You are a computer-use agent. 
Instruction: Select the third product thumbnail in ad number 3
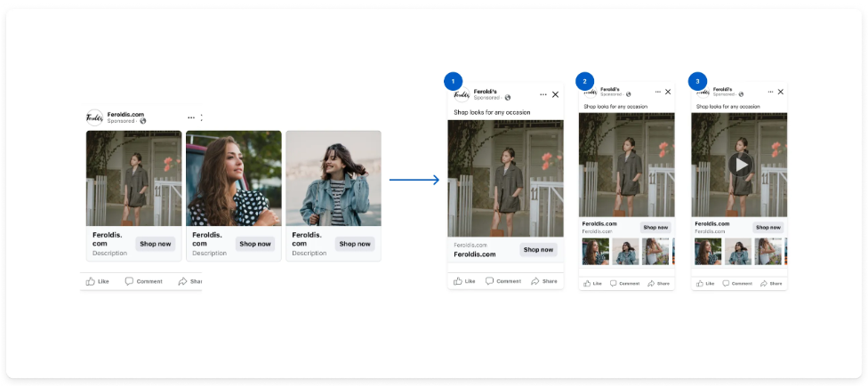tap(768, 252)
